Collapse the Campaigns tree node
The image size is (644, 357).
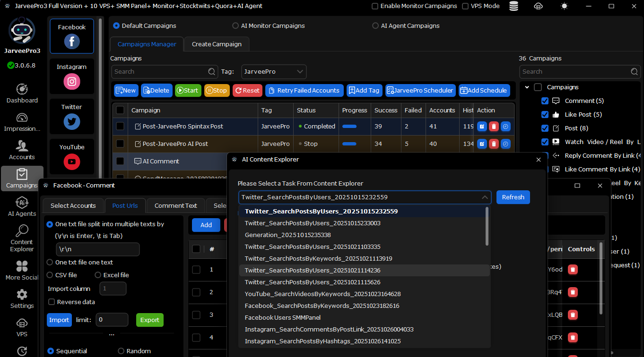click(526, 87)
